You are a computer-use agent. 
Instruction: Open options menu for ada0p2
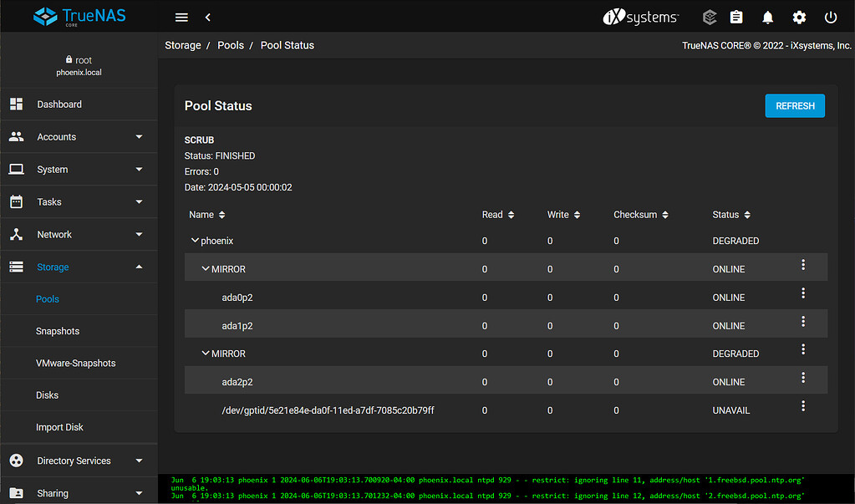803,293
